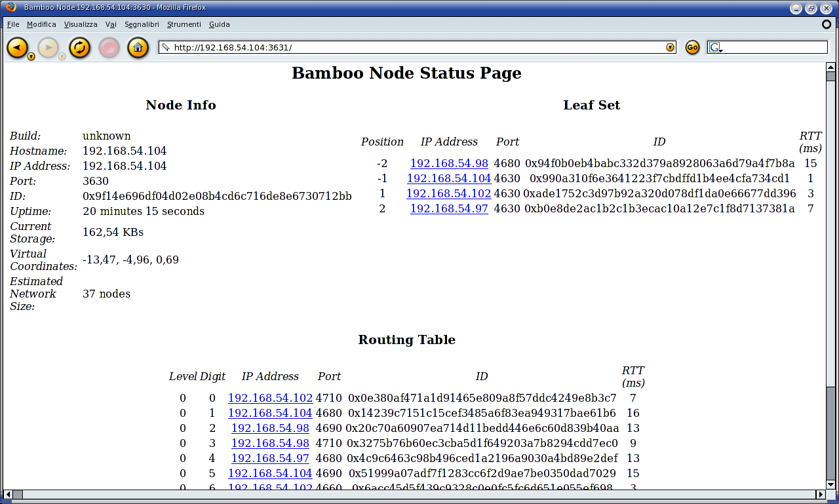The width and height of the screenshot is (839, 504).
Task: Open the URL bar history dropdown
Action: (670, 47)
